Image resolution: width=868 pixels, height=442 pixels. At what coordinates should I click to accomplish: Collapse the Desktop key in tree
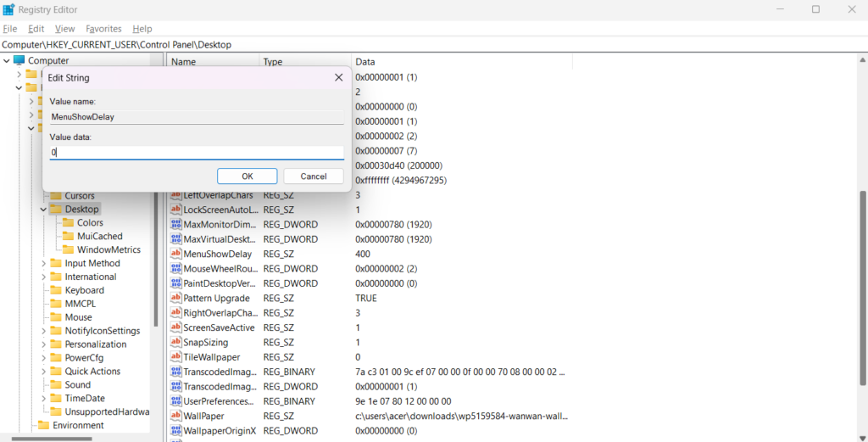click(x=43, y=210)
